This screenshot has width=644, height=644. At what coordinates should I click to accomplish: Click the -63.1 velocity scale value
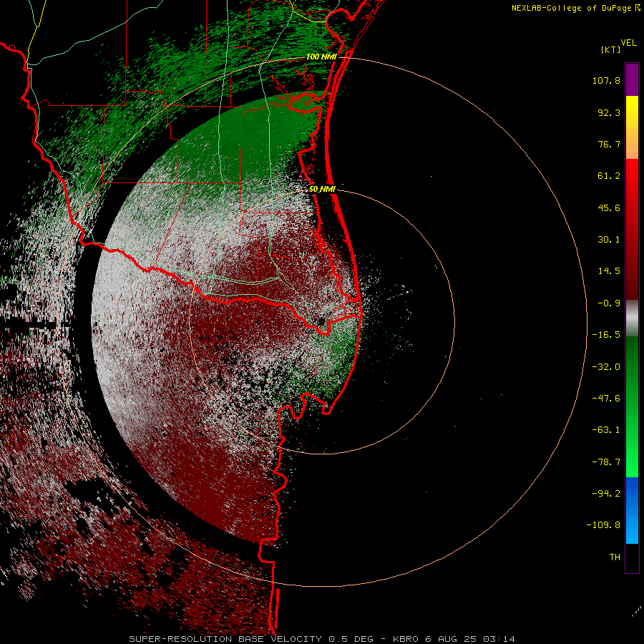[606, 430]
